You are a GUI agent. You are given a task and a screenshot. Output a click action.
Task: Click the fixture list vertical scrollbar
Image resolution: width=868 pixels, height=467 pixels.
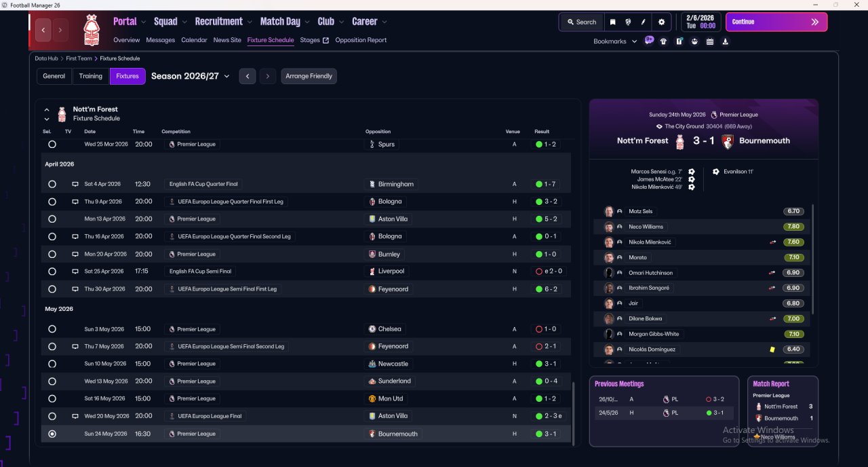pos(574,413)
